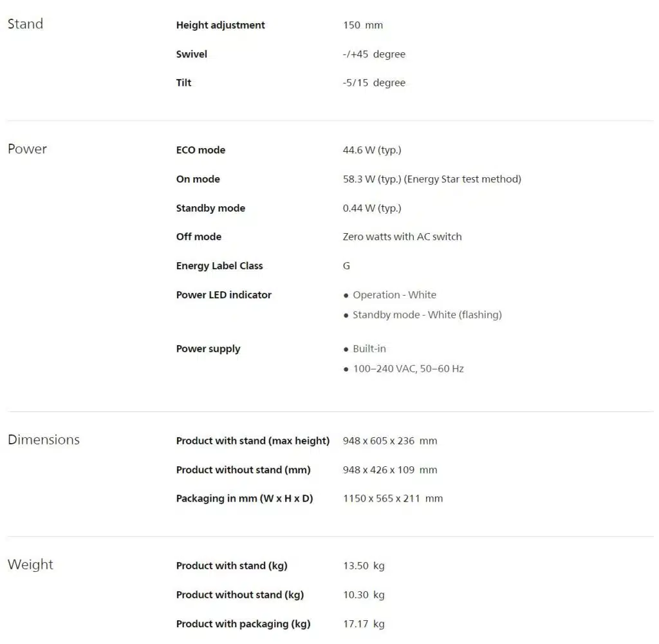Click the 1150 x 565 x 211 mm packaging value
Viewport: 659px width, 644px height.
(x=393, y=498)
